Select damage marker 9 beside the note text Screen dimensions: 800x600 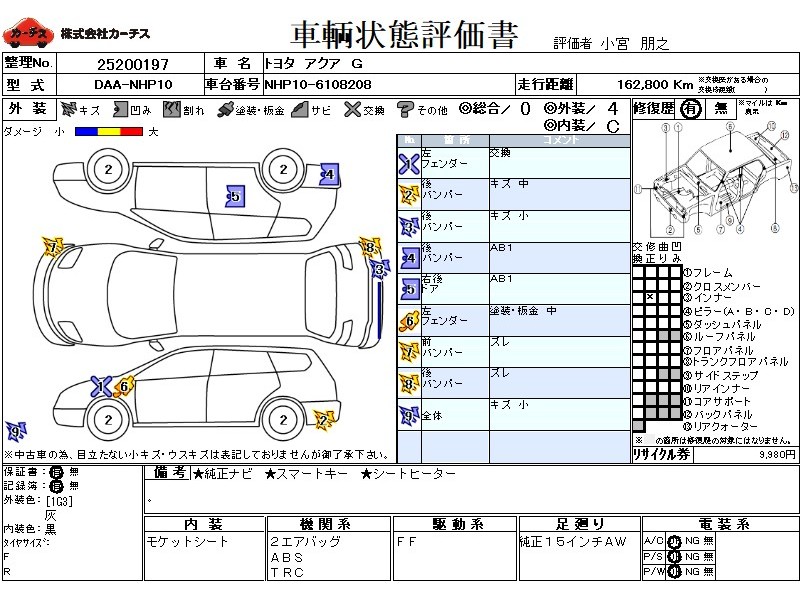[x=15, y=432]
